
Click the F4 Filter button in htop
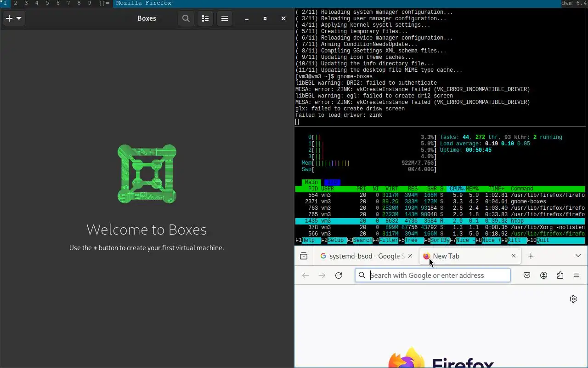pos(385,240)
